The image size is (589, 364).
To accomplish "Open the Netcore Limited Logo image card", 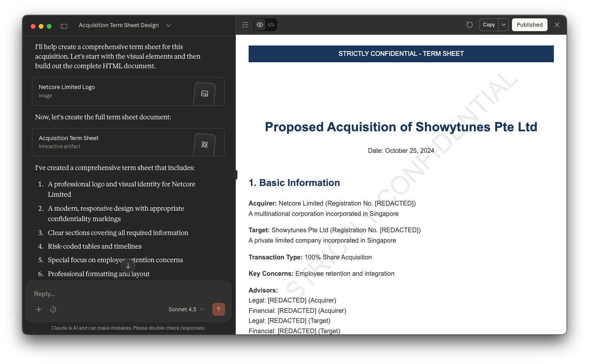I will pyautogui.click(x=128, y=91).
